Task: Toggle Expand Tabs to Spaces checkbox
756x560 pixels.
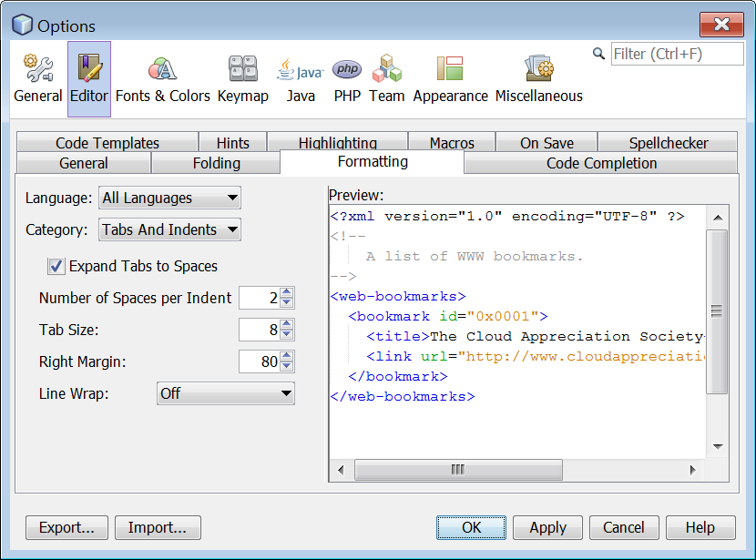Action: 56,266
